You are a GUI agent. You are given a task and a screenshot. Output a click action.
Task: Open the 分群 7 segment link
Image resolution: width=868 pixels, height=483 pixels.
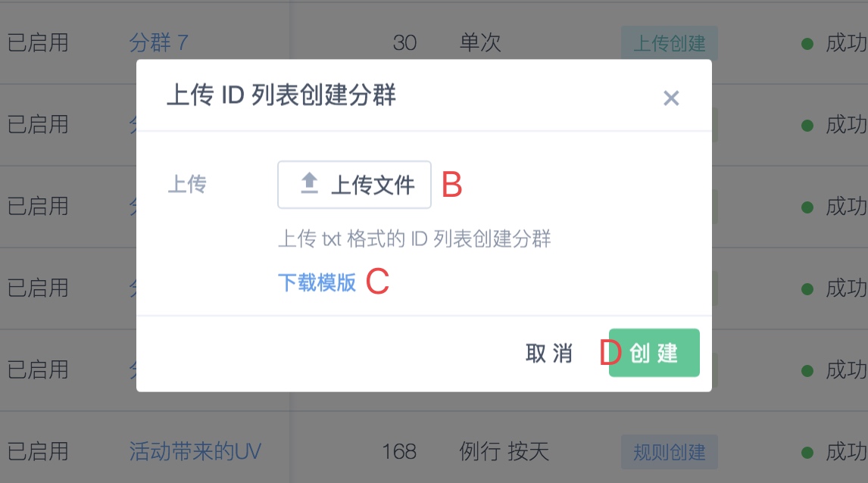pos(159,42)
